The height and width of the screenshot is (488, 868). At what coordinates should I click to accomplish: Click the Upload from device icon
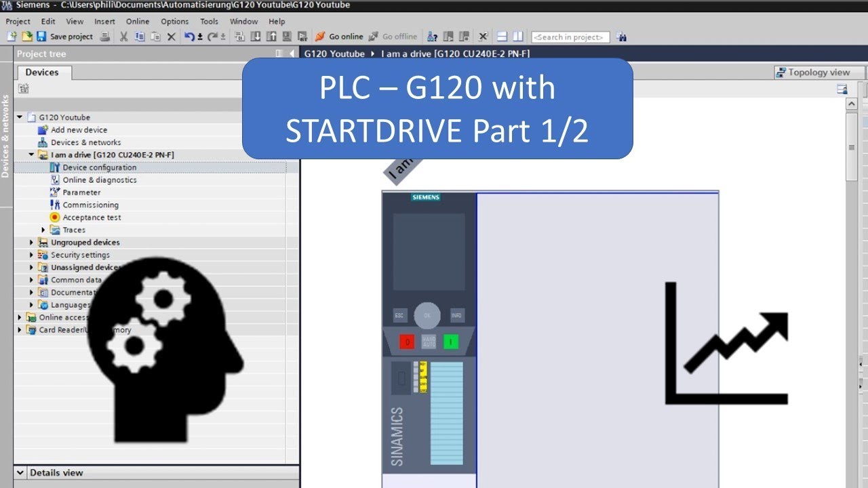tap(271, 37)
